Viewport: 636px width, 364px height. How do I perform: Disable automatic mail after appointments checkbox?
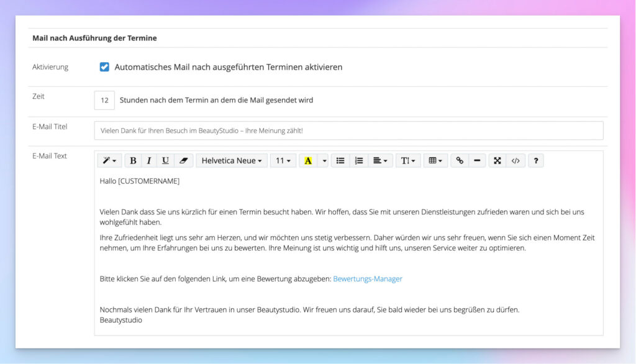click(104, 67)
